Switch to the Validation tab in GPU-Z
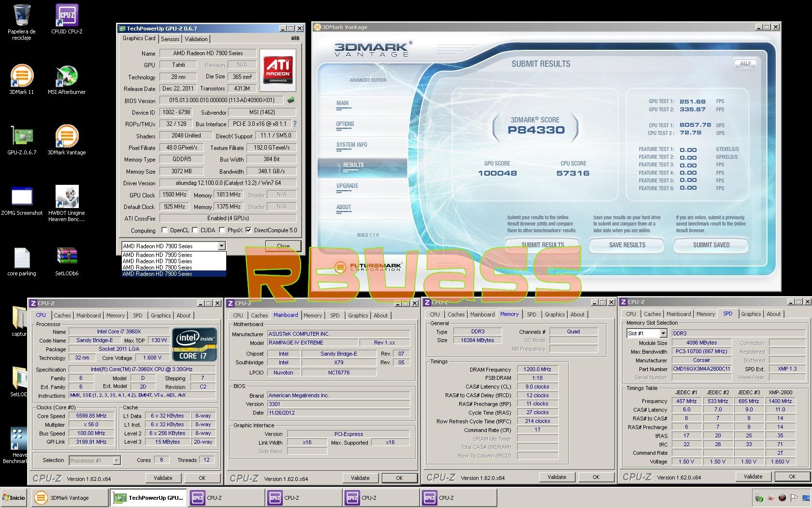 (x=196, y=39)
